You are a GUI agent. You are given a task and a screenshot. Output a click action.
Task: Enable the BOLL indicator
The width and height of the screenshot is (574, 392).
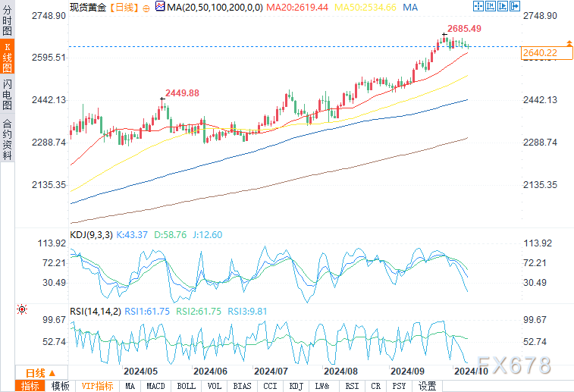(x=186, y=386)
